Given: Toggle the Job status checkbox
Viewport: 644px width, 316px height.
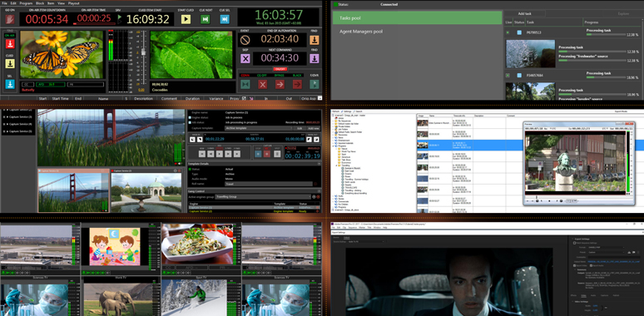Looking at the screenshot, I should (x=191, y=123).
